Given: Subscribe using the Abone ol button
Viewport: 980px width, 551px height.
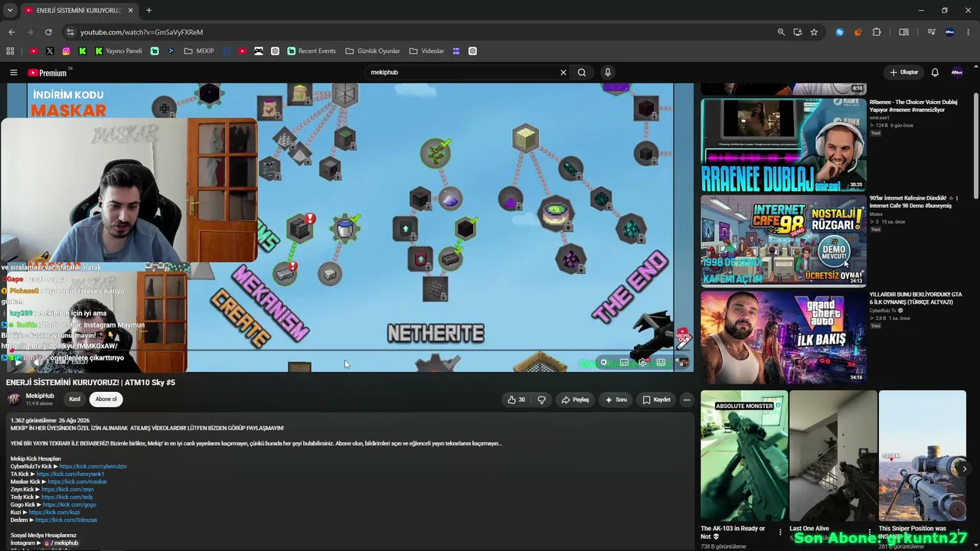Looking at the screenshot, I should [x=106, y=399].
